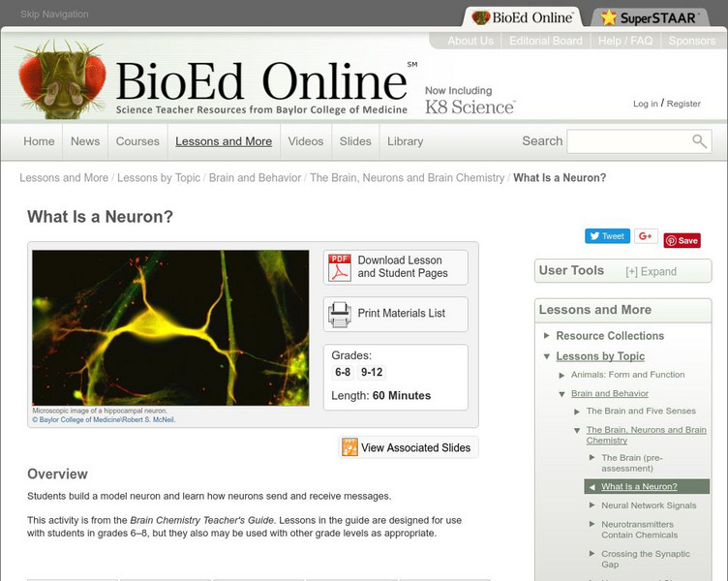
Task: Open the Videos section
Action: click(306, 141)
